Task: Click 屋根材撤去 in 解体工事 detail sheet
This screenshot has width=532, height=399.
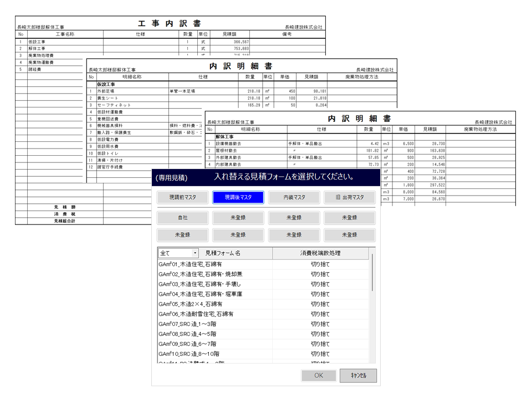Action: coord(226,151)
